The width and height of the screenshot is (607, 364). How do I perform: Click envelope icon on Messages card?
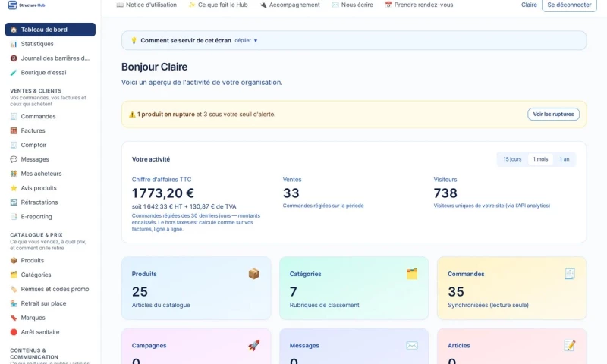[412, 345]
